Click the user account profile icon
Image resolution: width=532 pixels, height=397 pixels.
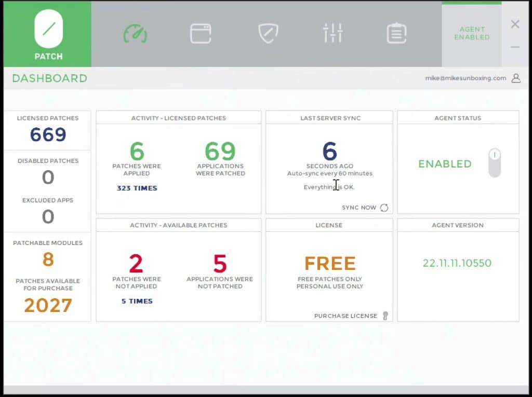pyautogui.click(x=515, y=78)
